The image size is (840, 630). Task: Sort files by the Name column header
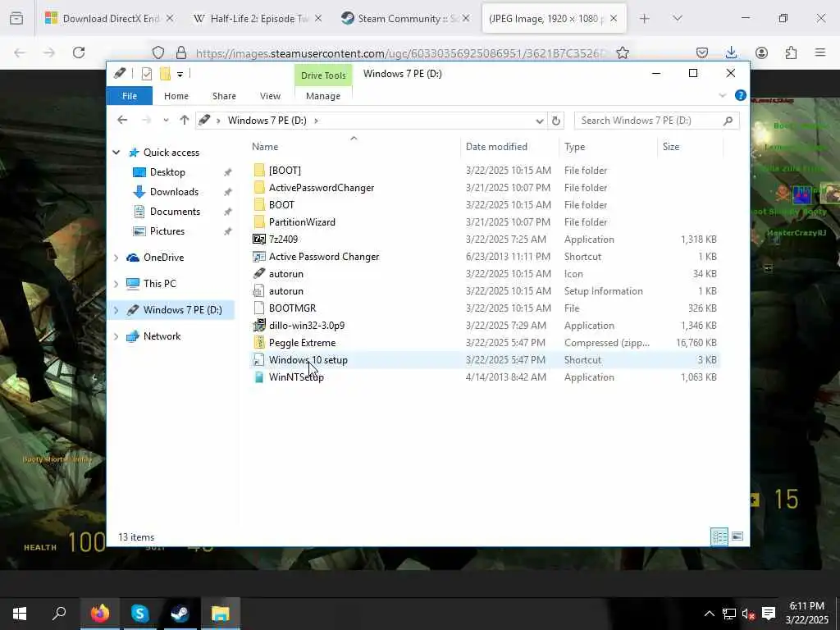tap(265, 147)
